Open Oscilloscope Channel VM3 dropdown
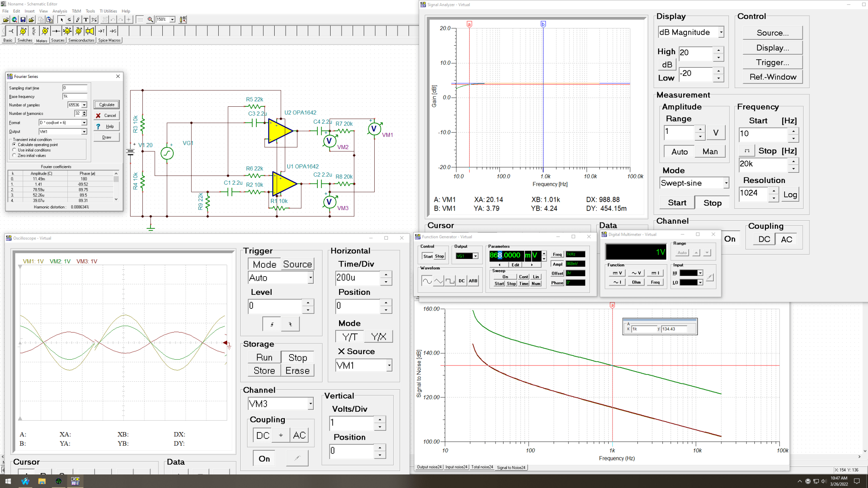Screen dimensions: 868x488 [x=311, y=404]
